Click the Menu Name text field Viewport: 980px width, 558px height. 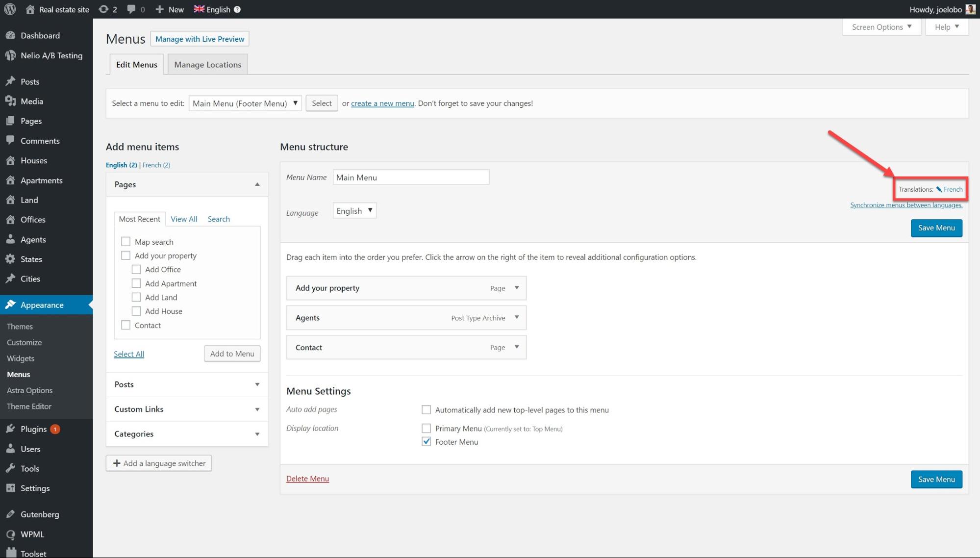tap(411, 178)
